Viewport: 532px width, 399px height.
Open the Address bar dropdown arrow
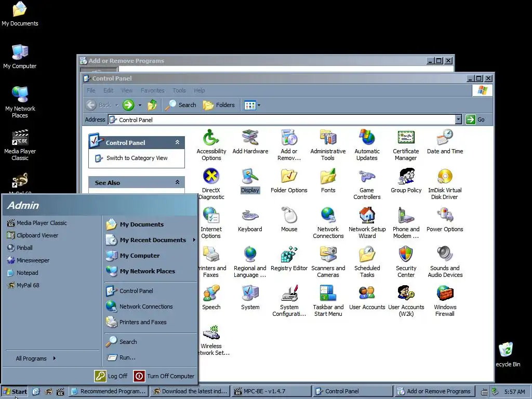point(458,119)
